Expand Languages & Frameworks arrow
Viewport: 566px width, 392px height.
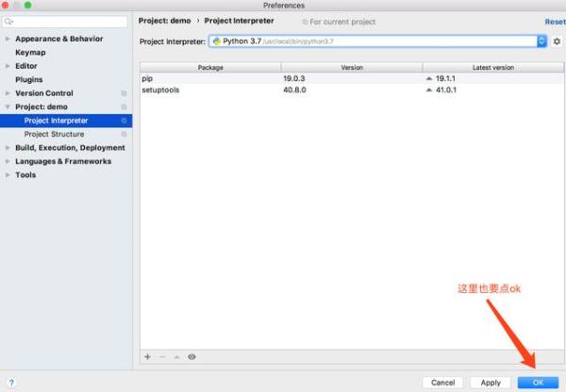(8, 161)
